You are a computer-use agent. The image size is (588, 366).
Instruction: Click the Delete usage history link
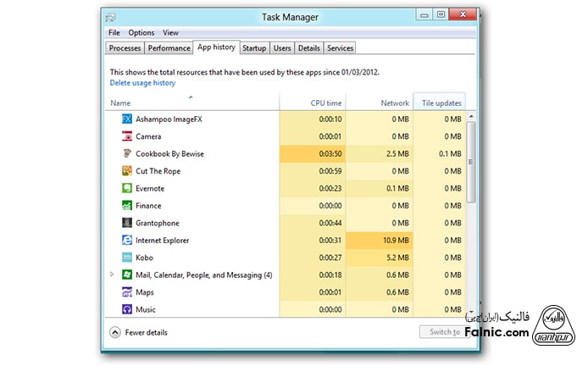pos(142,83)
